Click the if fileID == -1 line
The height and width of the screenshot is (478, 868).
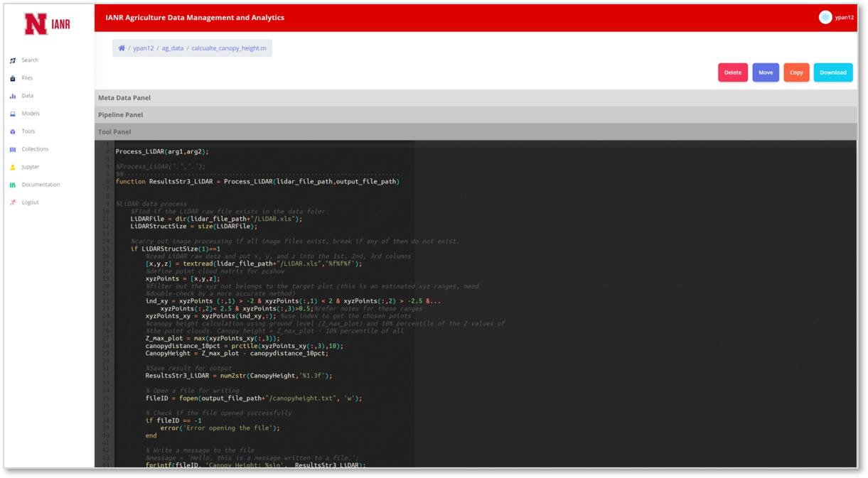pos(173,420)
